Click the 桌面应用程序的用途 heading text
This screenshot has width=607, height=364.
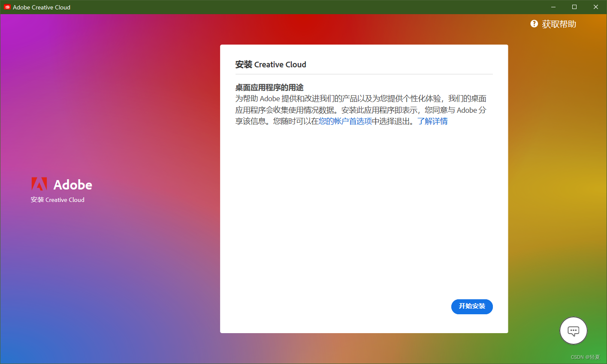coord(269,87)
